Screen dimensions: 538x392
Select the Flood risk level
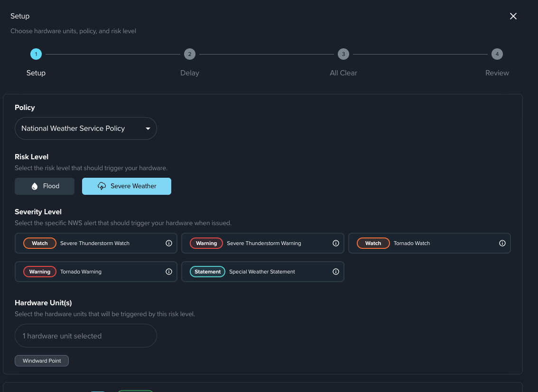point(45,186)
